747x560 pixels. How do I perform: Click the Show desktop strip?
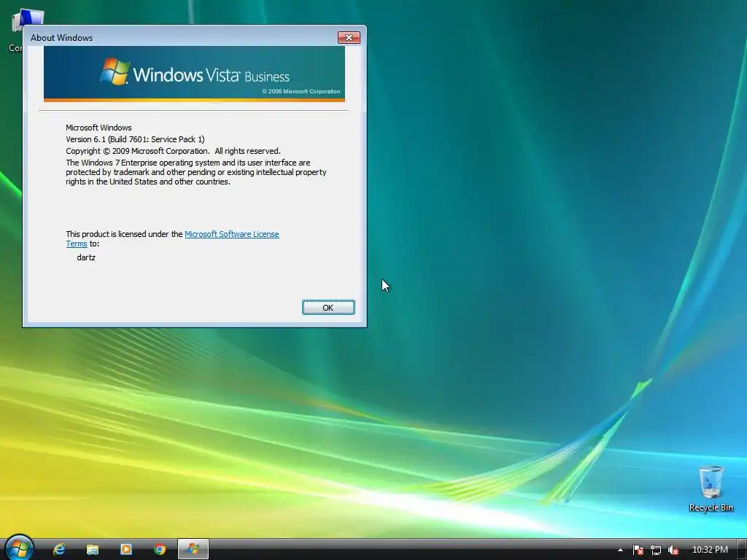tap(742, 550)
